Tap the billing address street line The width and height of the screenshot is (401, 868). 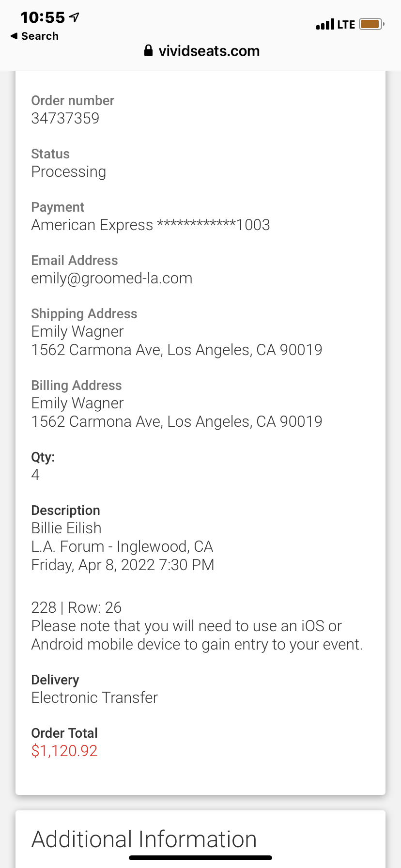click(177, 421)
